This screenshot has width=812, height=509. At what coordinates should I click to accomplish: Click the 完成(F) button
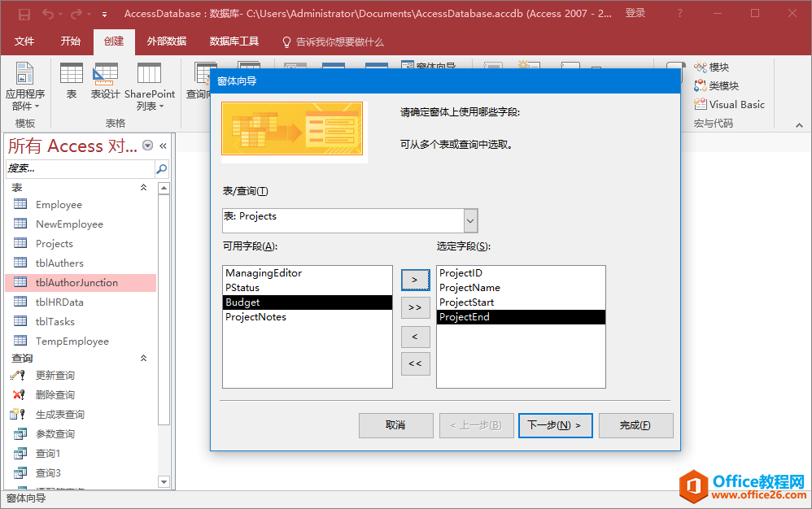pyautogui.click(x=636, y=425)
